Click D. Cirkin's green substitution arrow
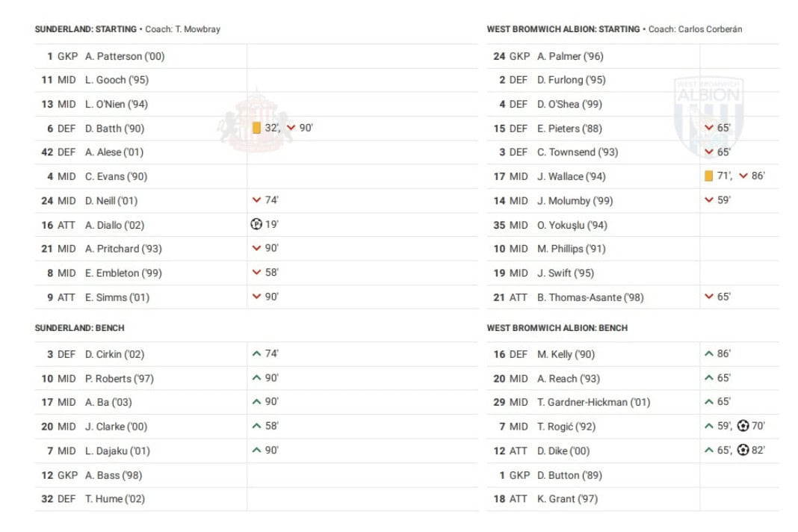798x532 pixels. (257, 354)
